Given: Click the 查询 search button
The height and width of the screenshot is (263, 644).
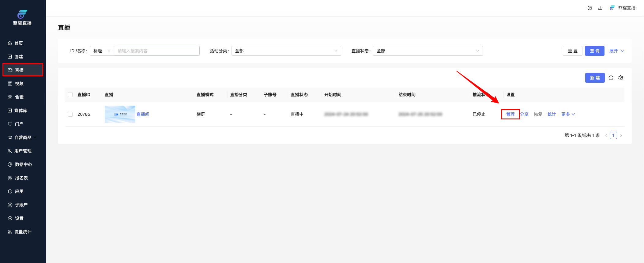Looking at the screenshot, I should point(594,51).
